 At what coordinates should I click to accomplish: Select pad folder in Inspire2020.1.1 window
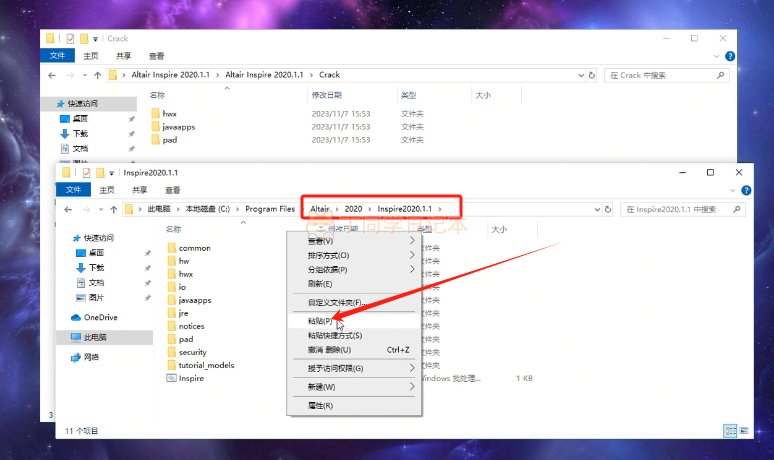tap(186, 339)
